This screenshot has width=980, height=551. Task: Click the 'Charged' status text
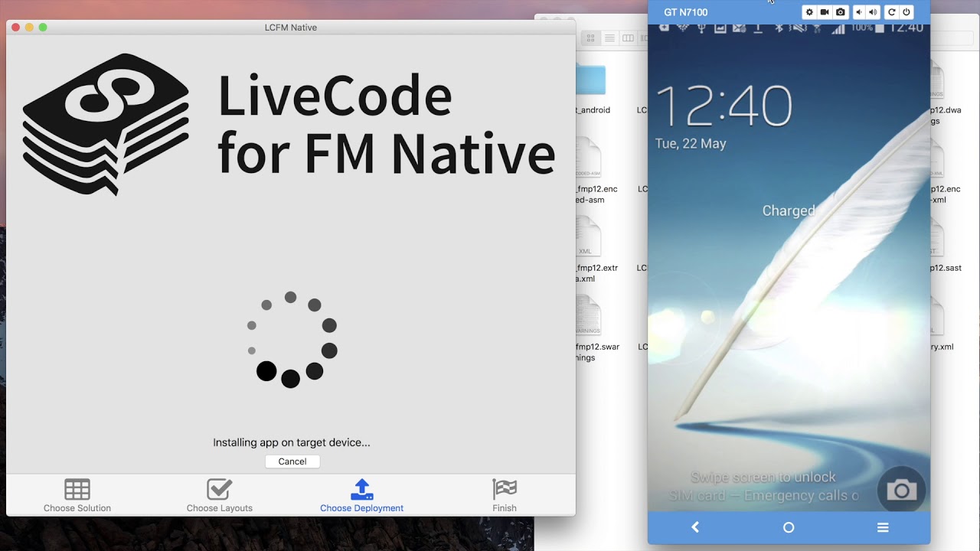pyautogui.click(x=789, y=210)
